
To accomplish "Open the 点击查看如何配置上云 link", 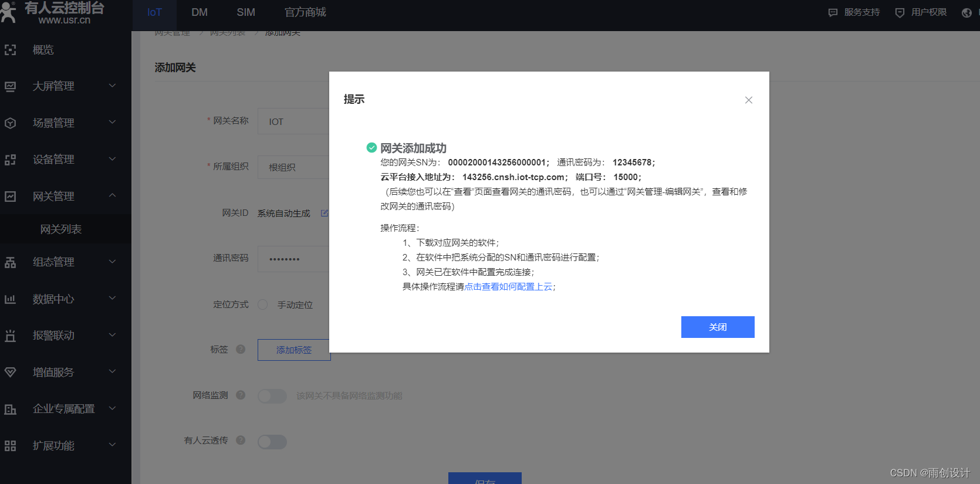I will (x=508, y=287).
